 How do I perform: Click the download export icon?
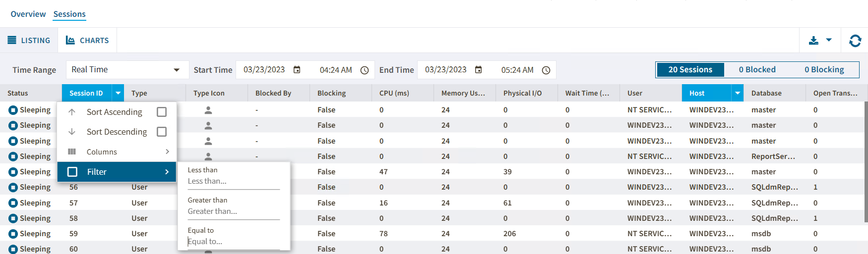[813, 41]
